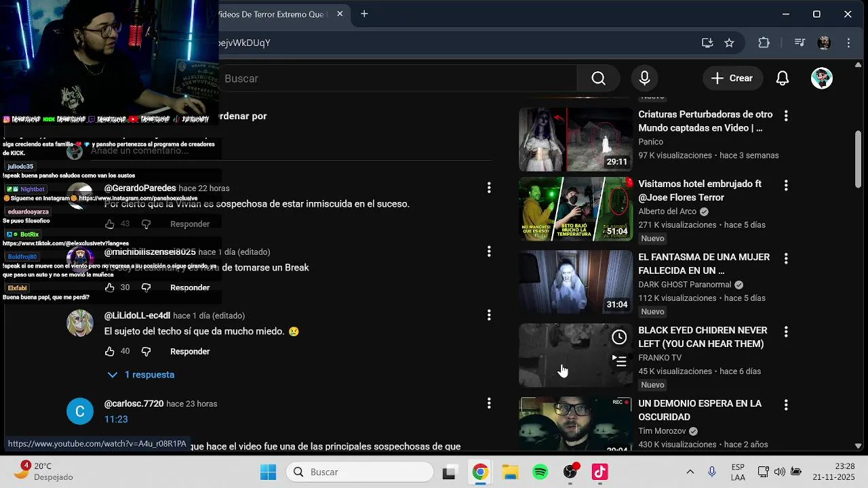Open UN DEMONIO ESPERA EN LA OSCURIDAD title
The height and width of the screenshot is (488, 868).
pos(700,410)
